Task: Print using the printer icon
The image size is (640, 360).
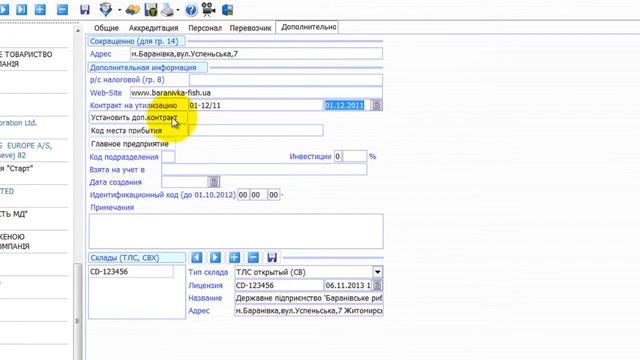Action: pos(167,10)
